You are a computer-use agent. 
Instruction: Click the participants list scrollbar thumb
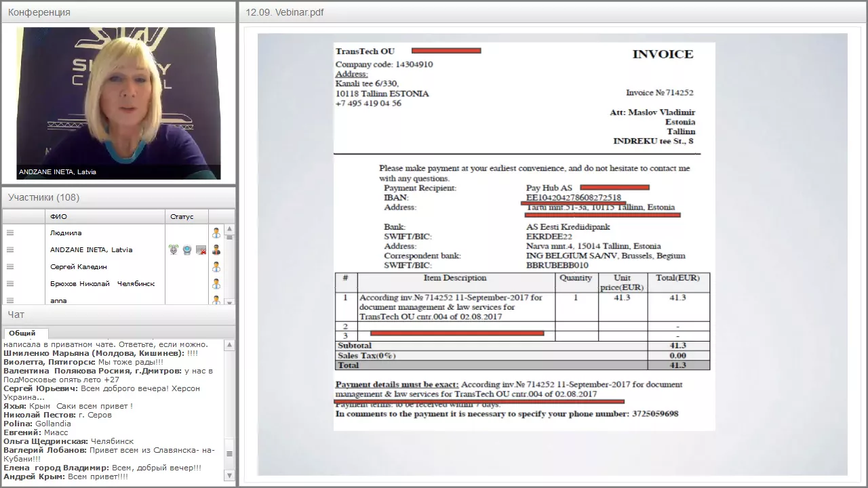tap(229, 237)
